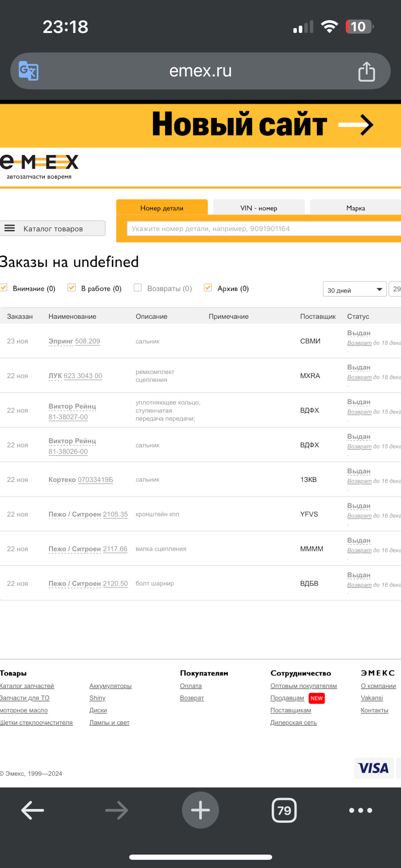Screen dimensions: 401x868
Task: Switch to the VIN - номер tab
Action: (259, 208)
